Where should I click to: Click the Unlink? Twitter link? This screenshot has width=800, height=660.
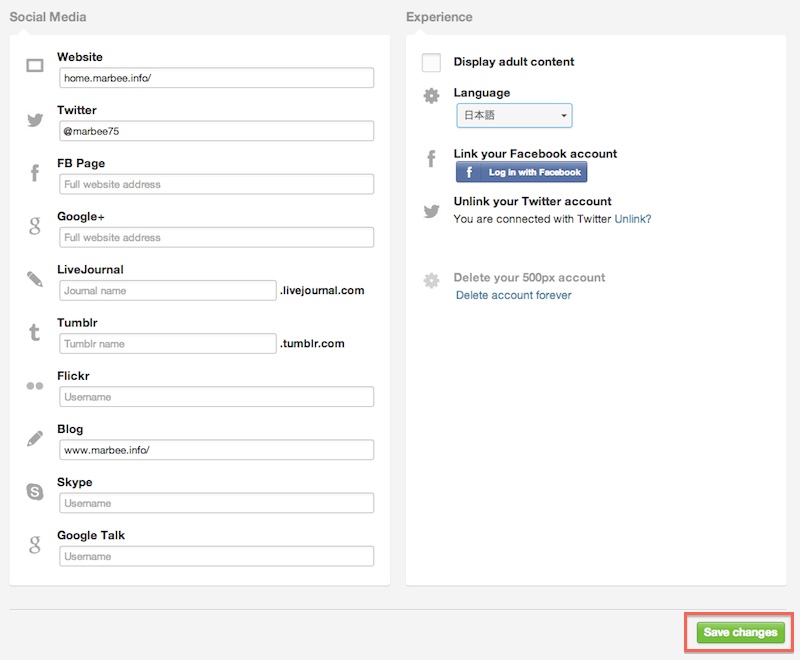click(632, 219)
